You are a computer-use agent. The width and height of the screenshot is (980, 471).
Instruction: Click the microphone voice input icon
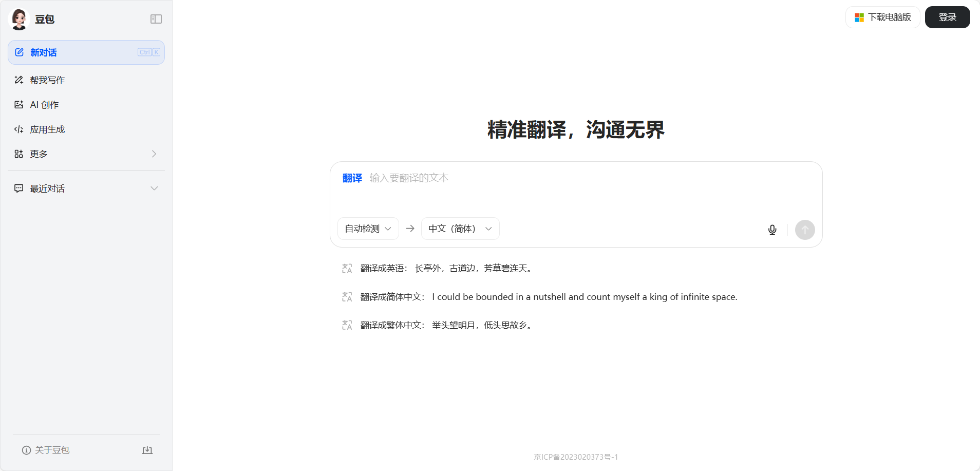[772, 230]
